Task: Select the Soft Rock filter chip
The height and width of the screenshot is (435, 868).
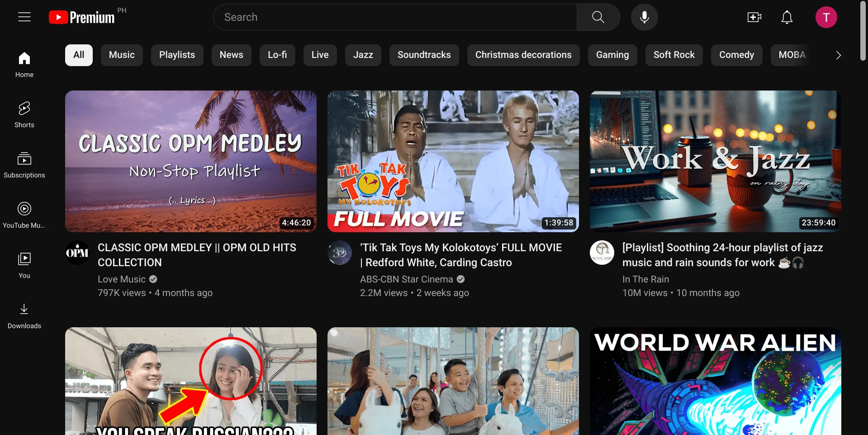Action: (x=674, y=55)
